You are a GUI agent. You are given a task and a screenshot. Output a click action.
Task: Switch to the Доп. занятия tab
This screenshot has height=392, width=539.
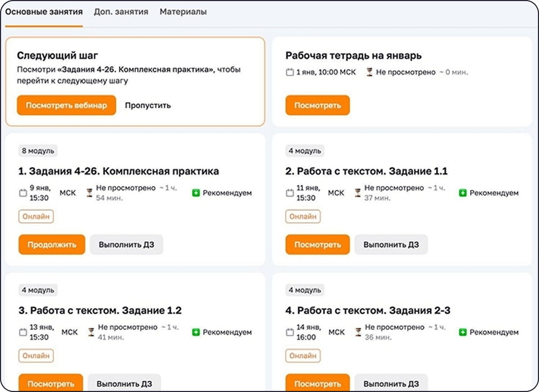point(121,12)
